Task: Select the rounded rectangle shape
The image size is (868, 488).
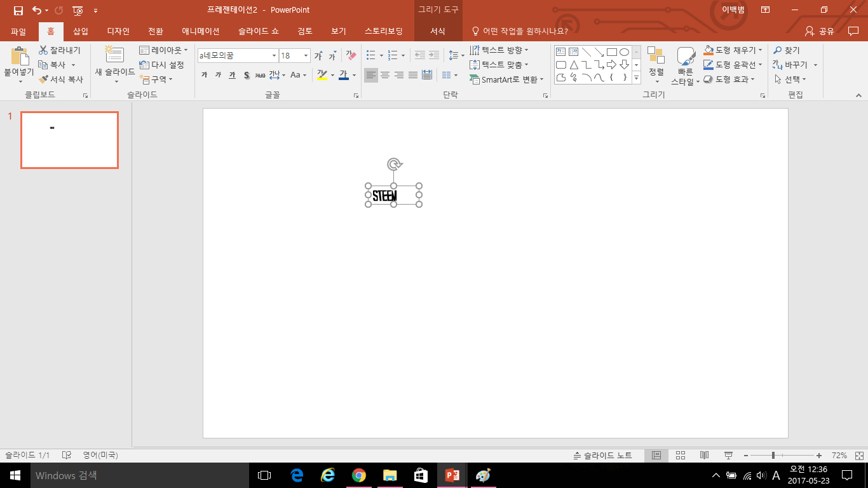Action: coord(560,65)
